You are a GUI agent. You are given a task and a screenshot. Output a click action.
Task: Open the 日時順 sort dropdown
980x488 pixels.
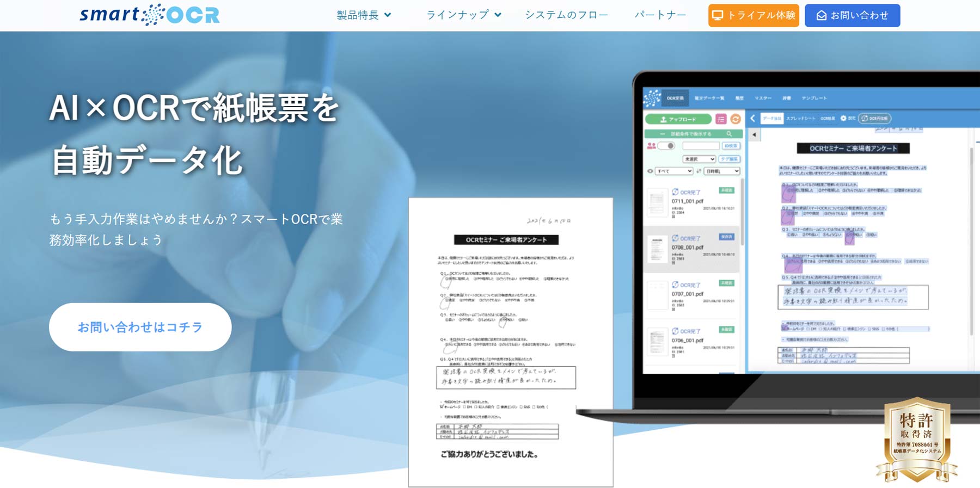(x=722, y=171)
